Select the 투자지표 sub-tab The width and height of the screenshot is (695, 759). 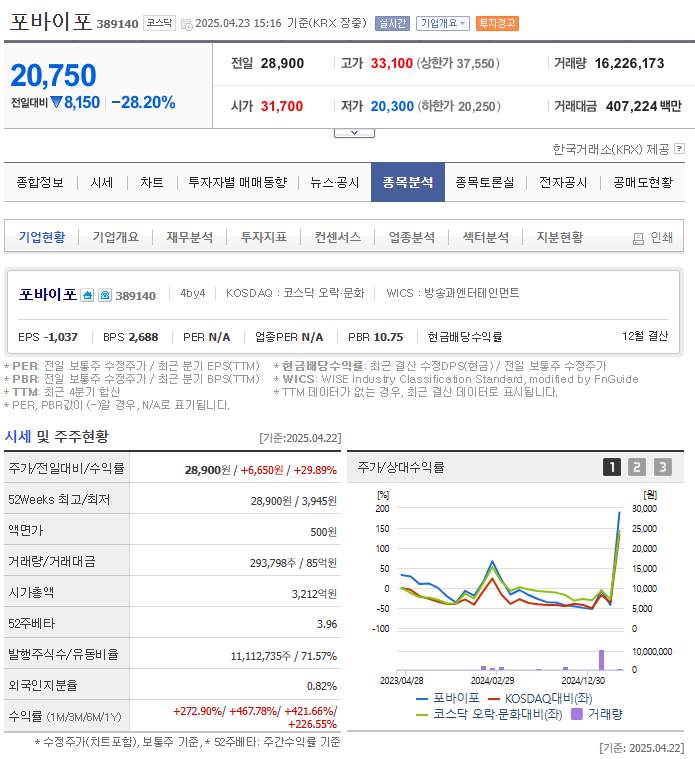[264, 237]
